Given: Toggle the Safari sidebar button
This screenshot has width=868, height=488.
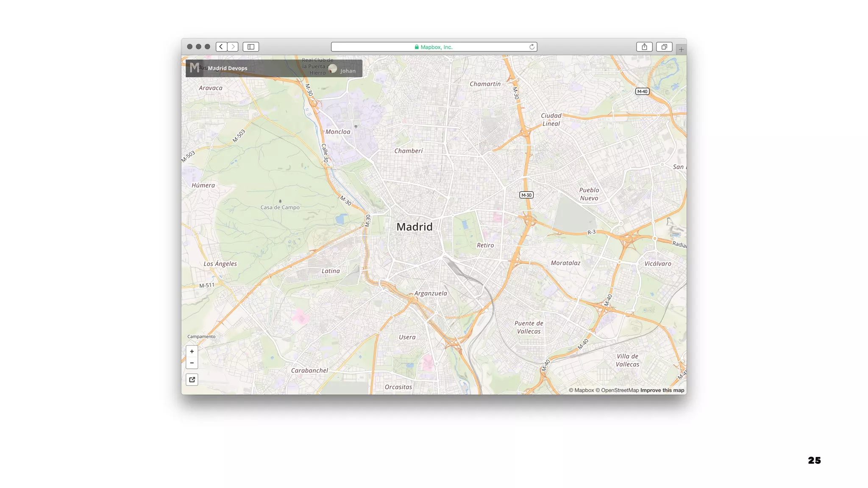Looking at the screenshot, I should [251, 47].
